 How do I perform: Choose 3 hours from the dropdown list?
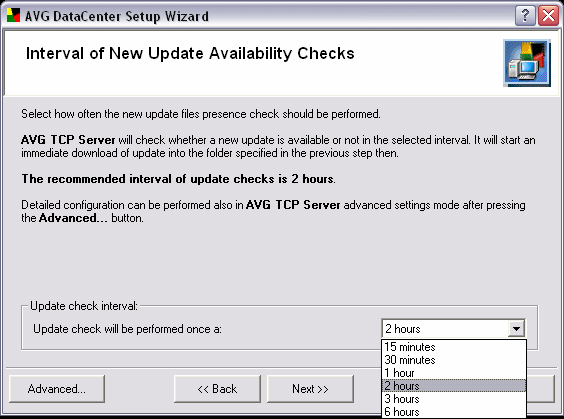tap(454, 399)
